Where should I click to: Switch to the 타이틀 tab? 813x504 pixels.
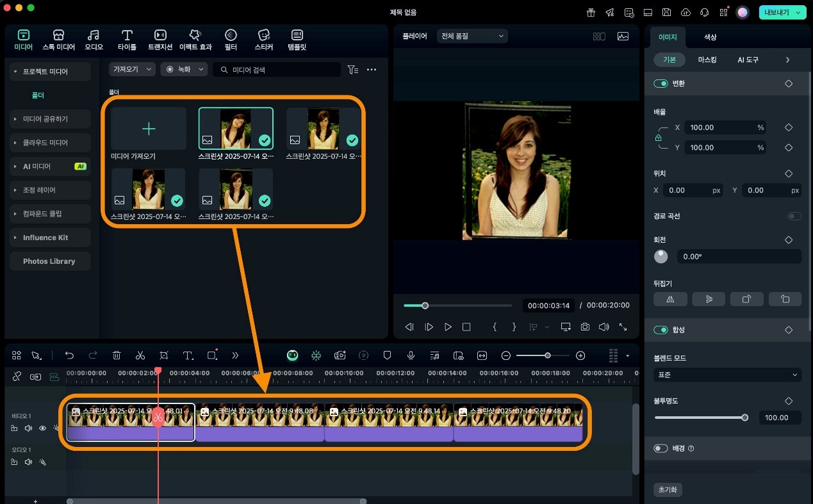tap(127, 40)
